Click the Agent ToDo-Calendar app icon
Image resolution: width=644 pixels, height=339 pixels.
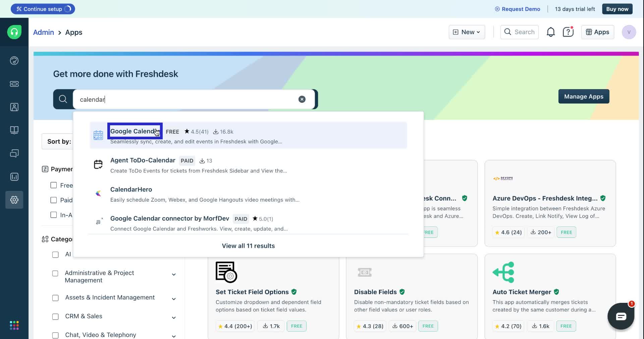(x=98, y=164)
